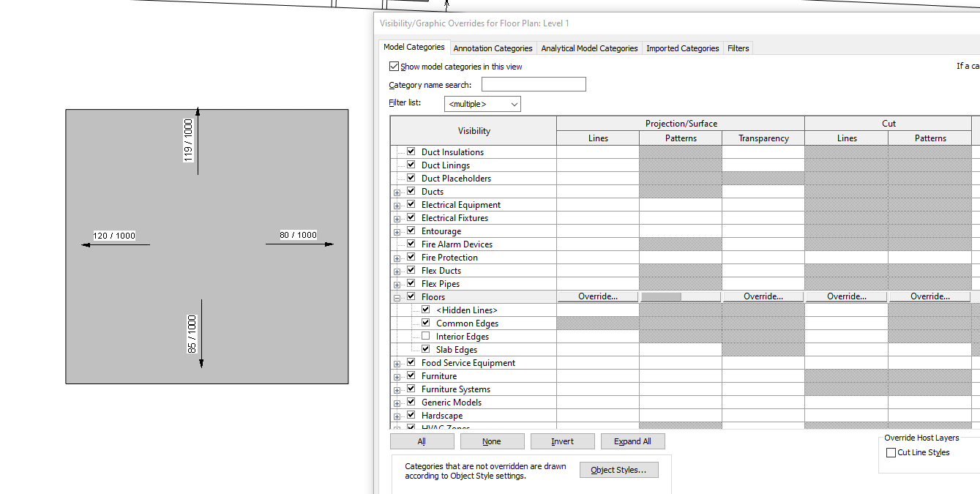
Task: Toggle Show model categories in this view
Action: [x=394, y=66]
